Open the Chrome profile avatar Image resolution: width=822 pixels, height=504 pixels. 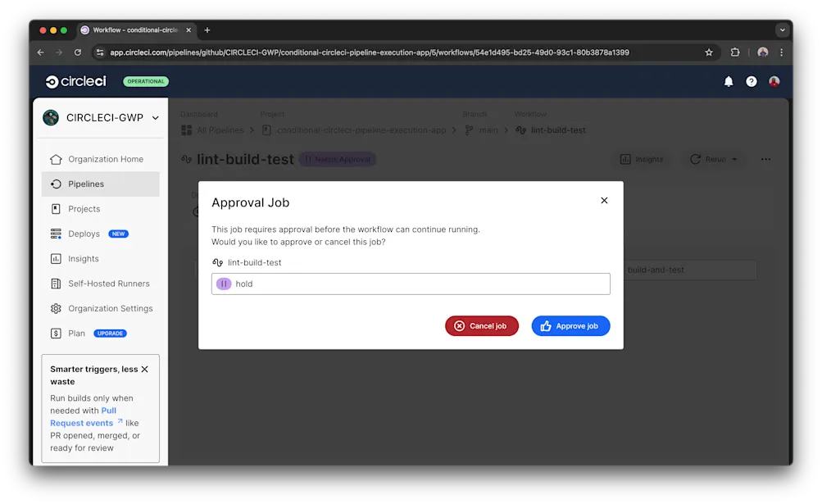(763, 52)
